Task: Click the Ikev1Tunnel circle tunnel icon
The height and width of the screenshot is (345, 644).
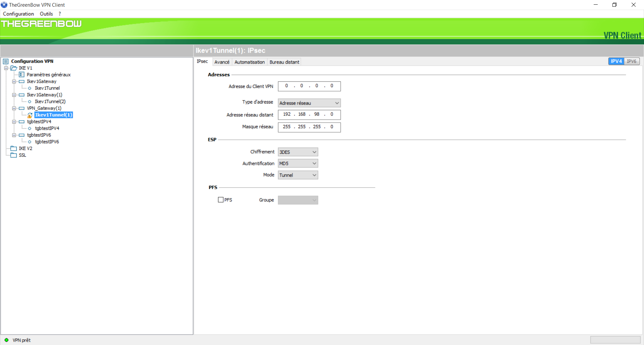Action: pos(30,88)
